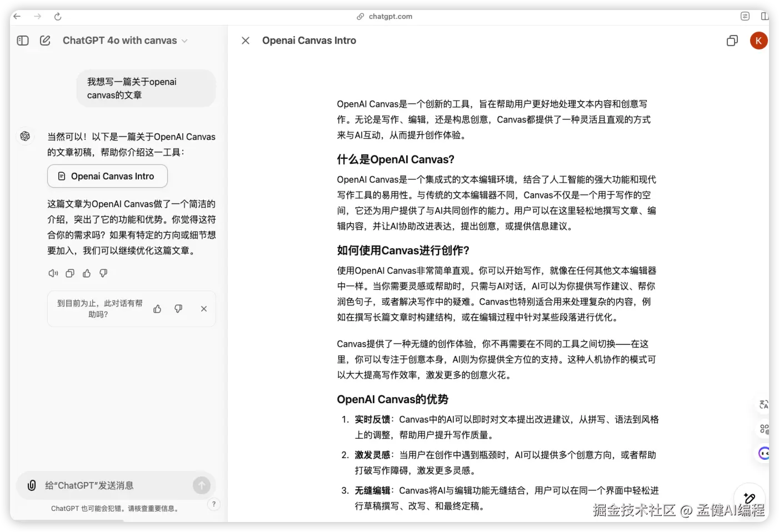Image resolution: width=779 pixels, height=532 pixels.
Task: Click the heading 什么是OpenAI Canvas?
Action: [x=396, y=159]
